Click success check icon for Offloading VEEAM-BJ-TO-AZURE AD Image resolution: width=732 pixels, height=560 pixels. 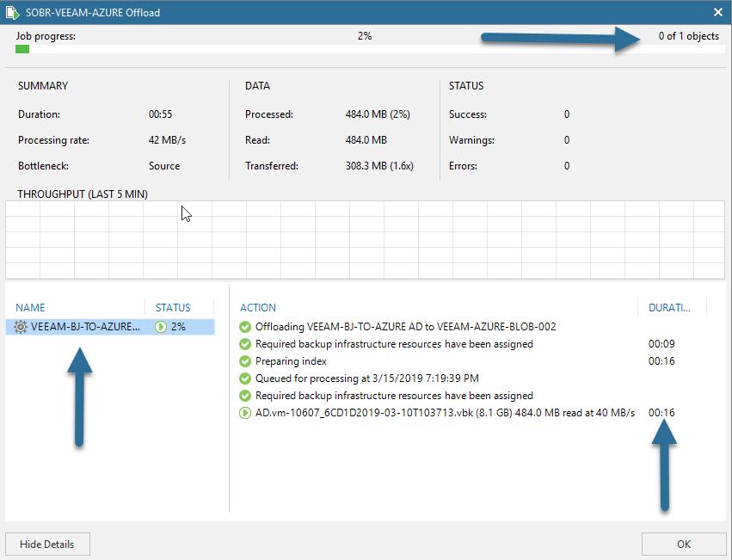click(245, 327)
